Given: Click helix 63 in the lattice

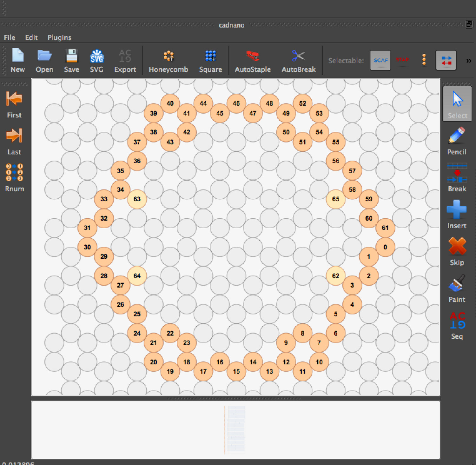Looking at the screenshot, I should (137, 199).
